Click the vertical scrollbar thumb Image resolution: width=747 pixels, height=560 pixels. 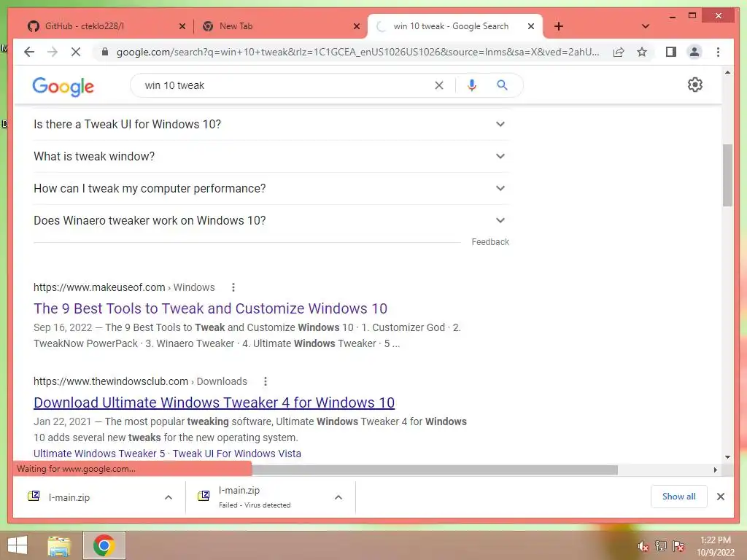tap(727, 175)
